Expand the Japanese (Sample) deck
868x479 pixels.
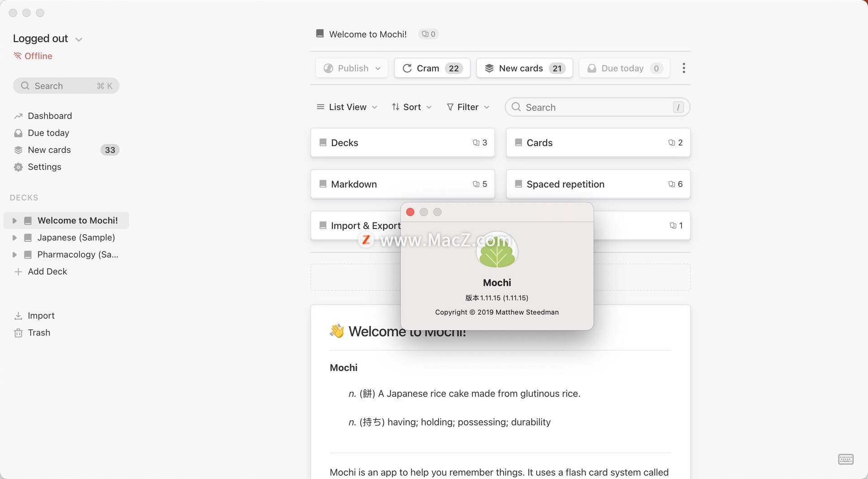pyautogui.click(x=14, y=238)
